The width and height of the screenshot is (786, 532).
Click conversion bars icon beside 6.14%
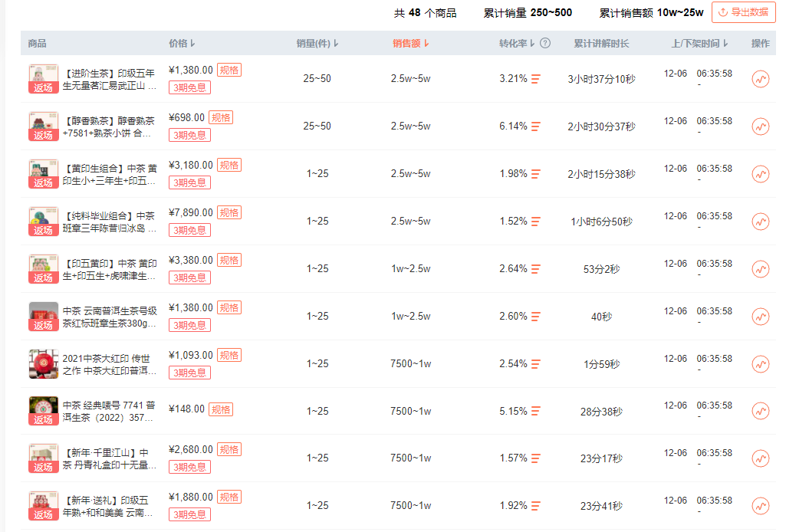tap(536, 126)
